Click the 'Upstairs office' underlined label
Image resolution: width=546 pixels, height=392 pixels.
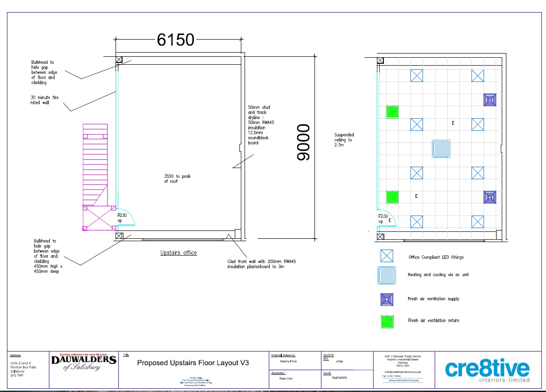pos(178,253)
